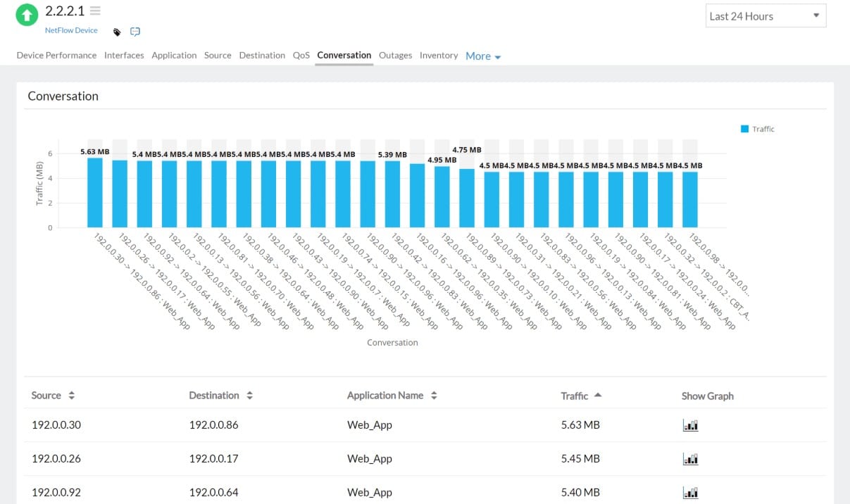Click the Conversation panel heading

[63, 96]
